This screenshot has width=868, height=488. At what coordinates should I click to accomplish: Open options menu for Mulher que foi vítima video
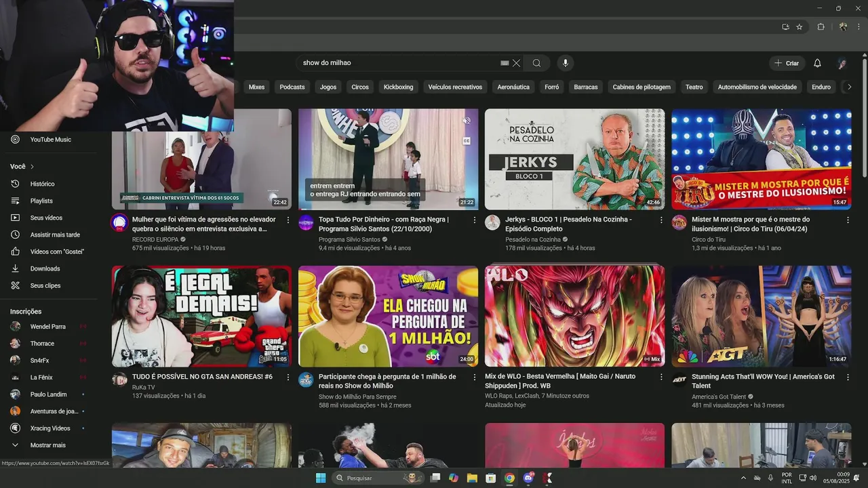pos(288,220)
